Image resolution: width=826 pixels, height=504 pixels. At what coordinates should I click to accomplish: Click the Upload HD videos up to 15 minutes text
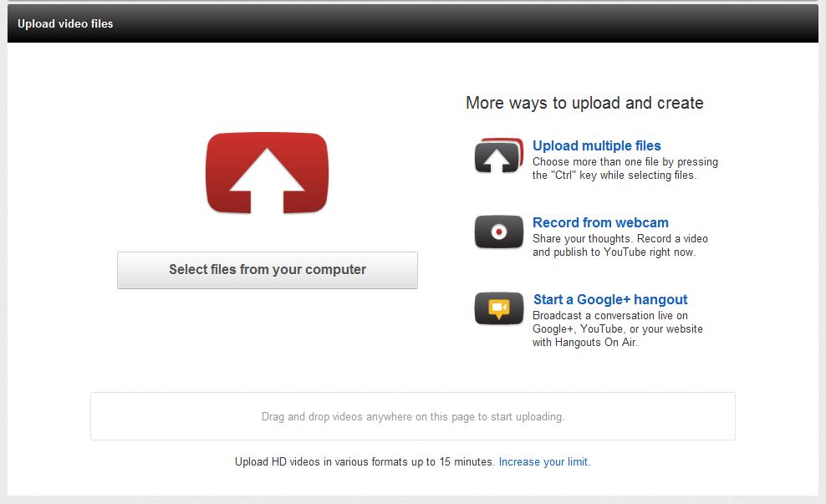click(x=365, y=462)
